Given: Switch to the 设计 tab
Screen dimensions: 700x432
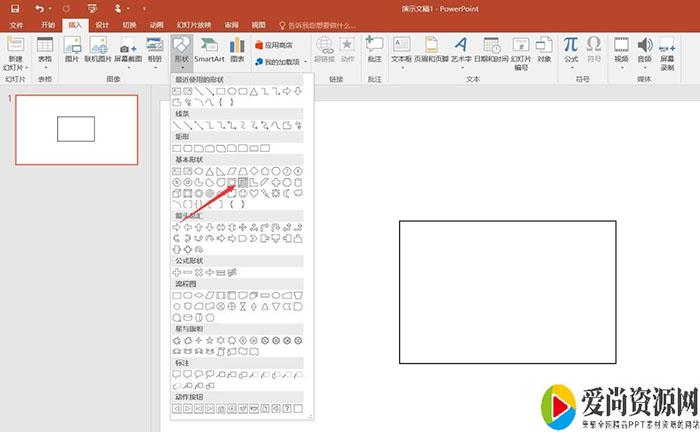Looking at the screenshot, I should (x=102, y=24).
